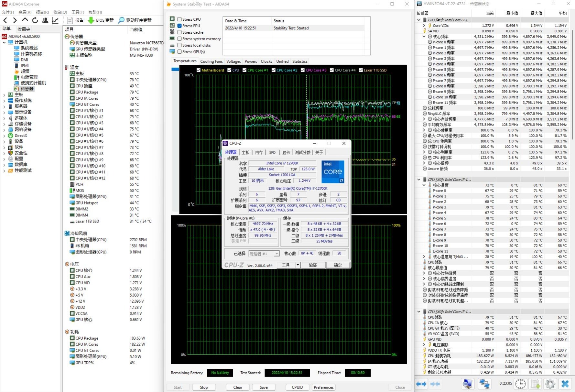Expand the 操作系统 tree node
The width and height of the screenshot is (575, 392).
(4, 101)
